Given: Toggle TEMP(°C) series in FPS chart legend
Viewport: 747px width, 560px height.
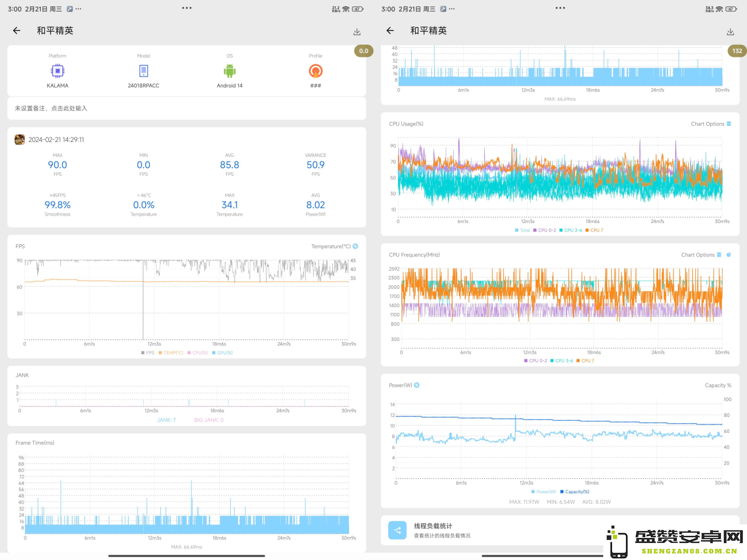Looking at the screenshot, I should pos(171,353).
